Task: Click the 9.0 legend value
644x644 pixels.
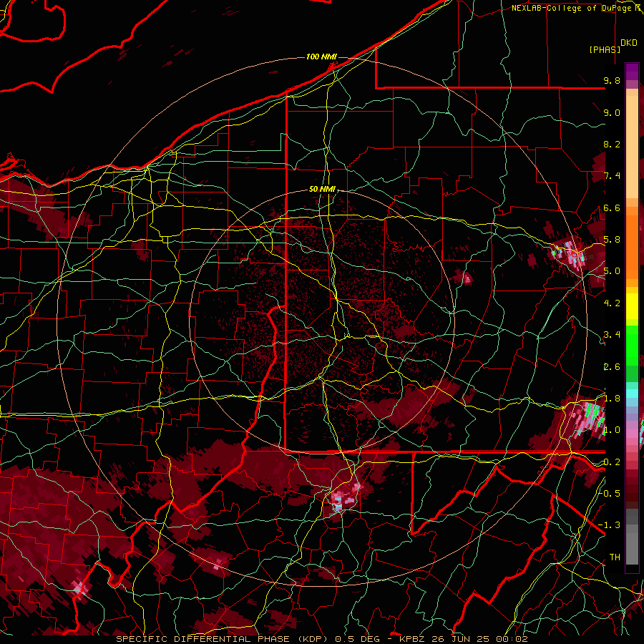Action: (612, 112)
